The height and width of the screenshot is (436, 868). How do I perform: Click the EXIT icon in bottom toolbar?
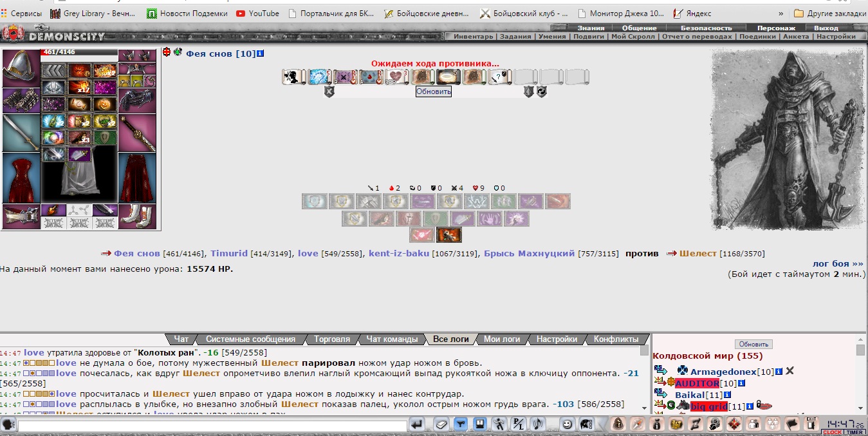pos(811,424)
